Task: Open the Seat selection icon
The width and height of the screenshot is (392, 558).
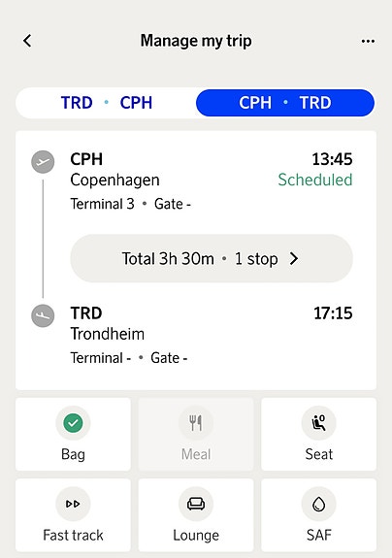Action: click(x=318, y=423)
